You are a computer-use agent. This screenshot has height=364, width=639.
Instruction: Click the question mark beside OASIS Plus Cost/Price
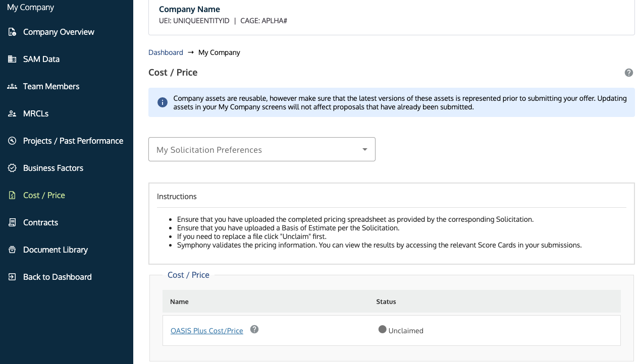[x=254, y=329]
